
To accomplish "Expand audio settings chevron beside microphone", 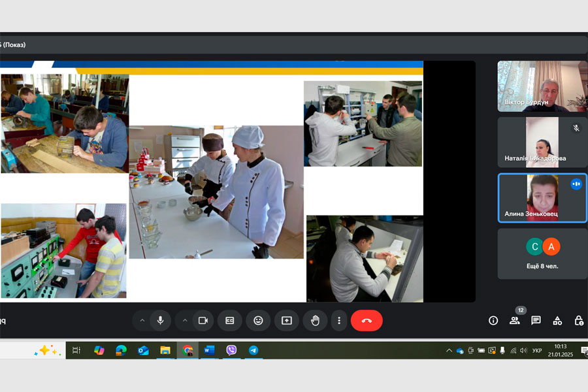I will 142,321.
